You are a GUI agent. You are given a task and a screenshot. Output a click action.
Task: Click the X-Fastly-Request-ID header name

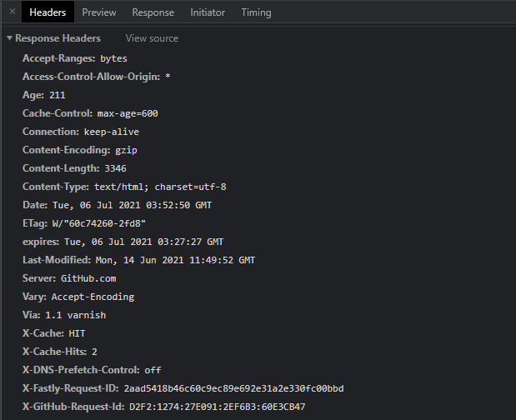[x=71, y=388]
